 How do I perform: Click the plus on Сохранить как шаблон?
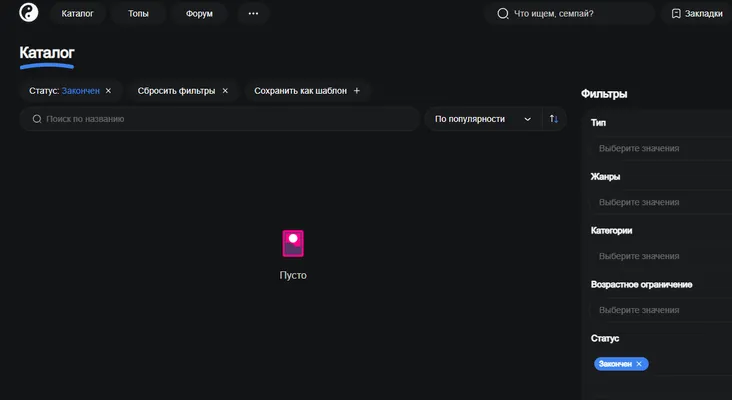click(357, 91)
